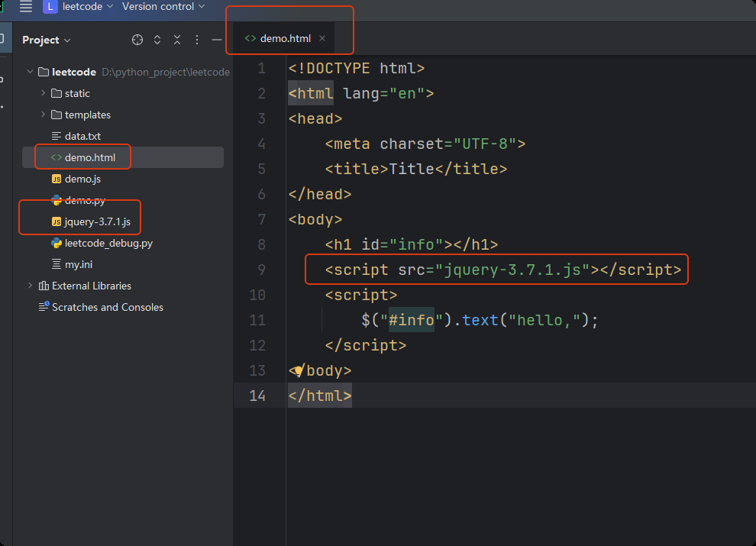This screenshot has height=546, width=756.
Task: Close the demo.html editor tab
Action: point(322,38)
